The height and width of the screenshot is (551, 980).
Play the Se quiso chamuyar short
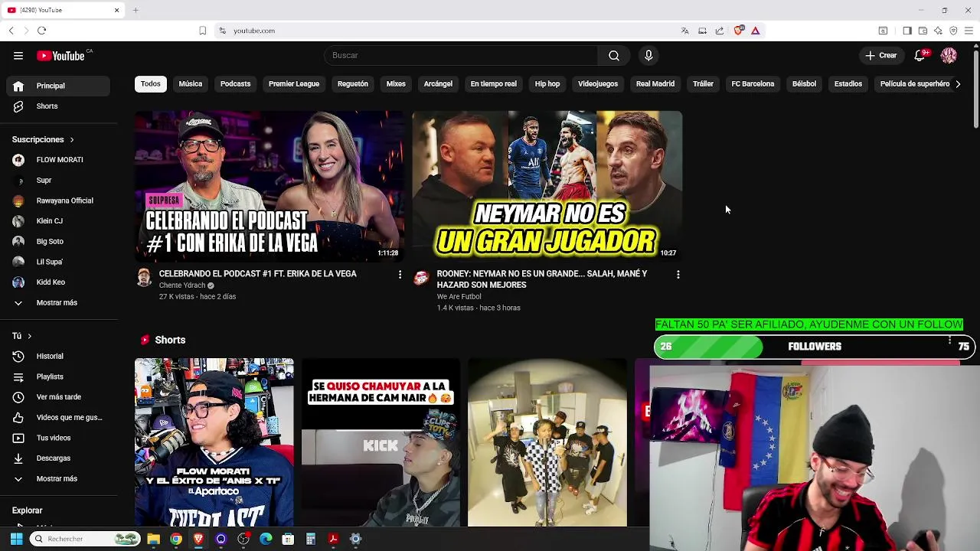click(x=381, y=442)
